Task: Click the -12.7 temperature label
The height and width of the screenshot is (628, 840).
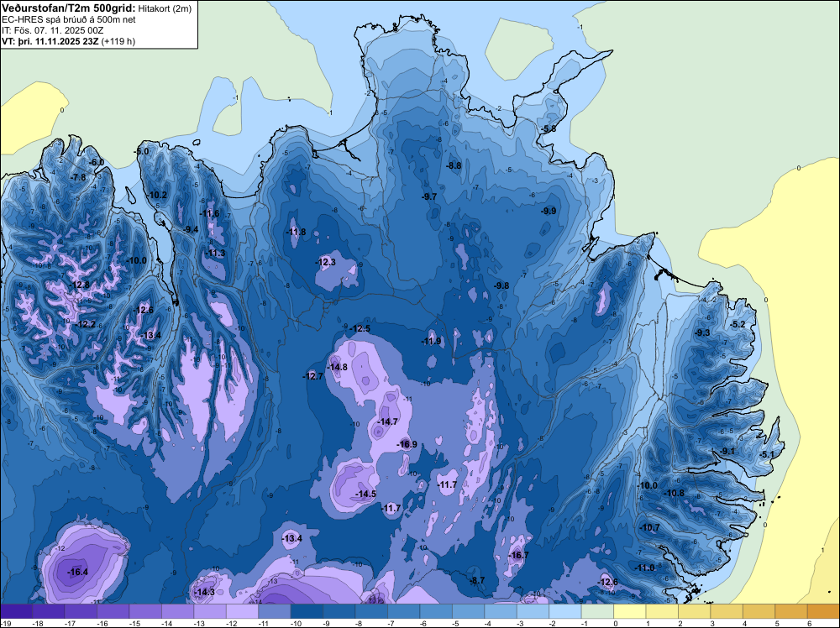Action: (x=312, y=376)
